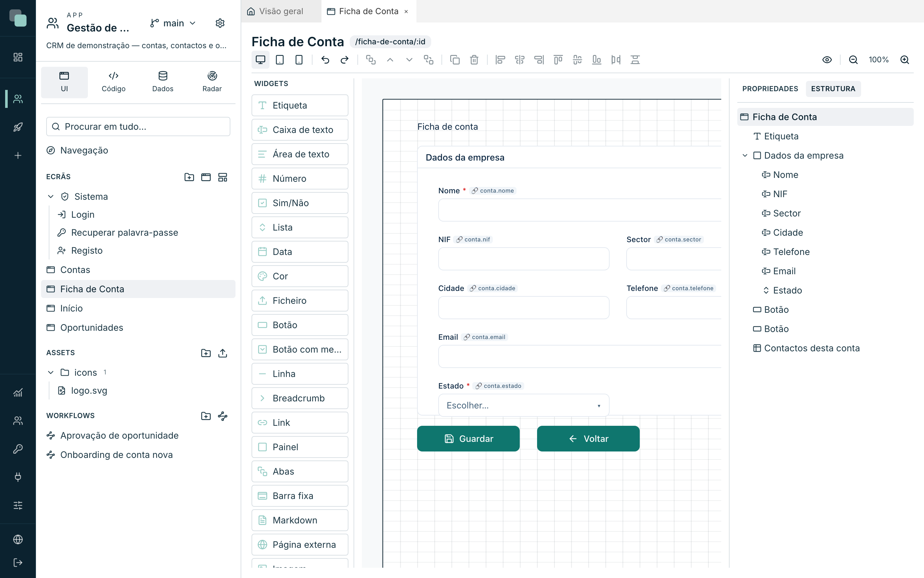Click the Nome text field on canvas
The width and height of the screenshot is (924, 578).
point(580,210)
